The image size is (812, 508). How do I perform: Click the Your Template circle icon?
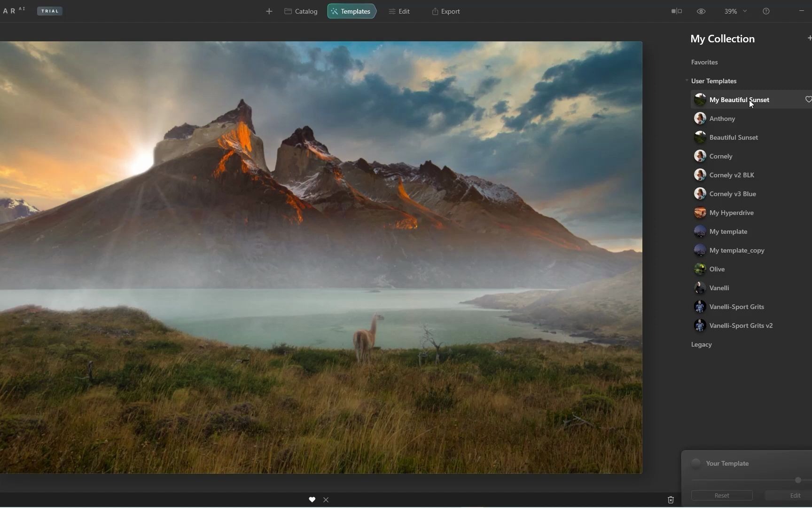point(696,463)
